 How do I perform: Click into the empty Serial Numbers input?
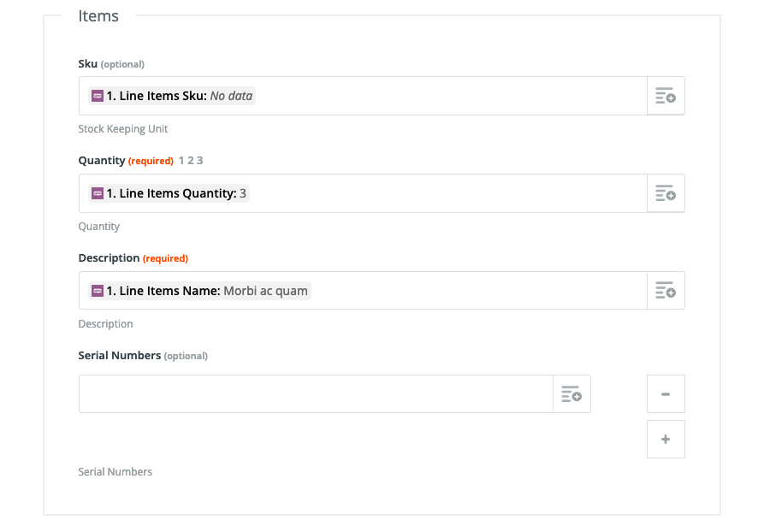[316, 394]
